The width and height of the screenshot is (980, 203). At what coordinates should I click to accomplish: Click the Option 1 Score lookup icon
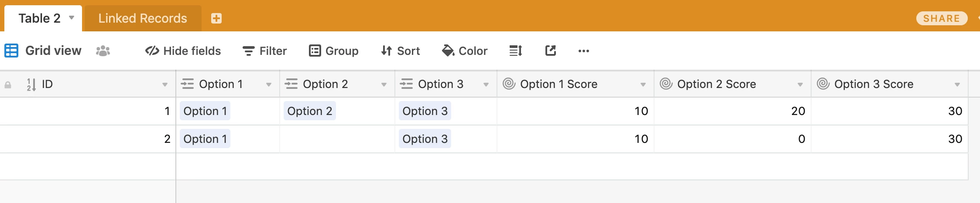[x=509, y=84]
